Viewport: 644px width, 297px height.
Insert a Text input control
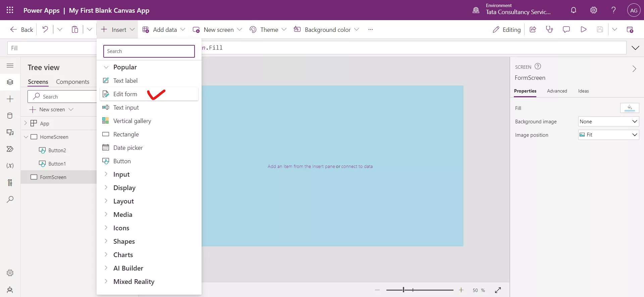click(149, 107)
